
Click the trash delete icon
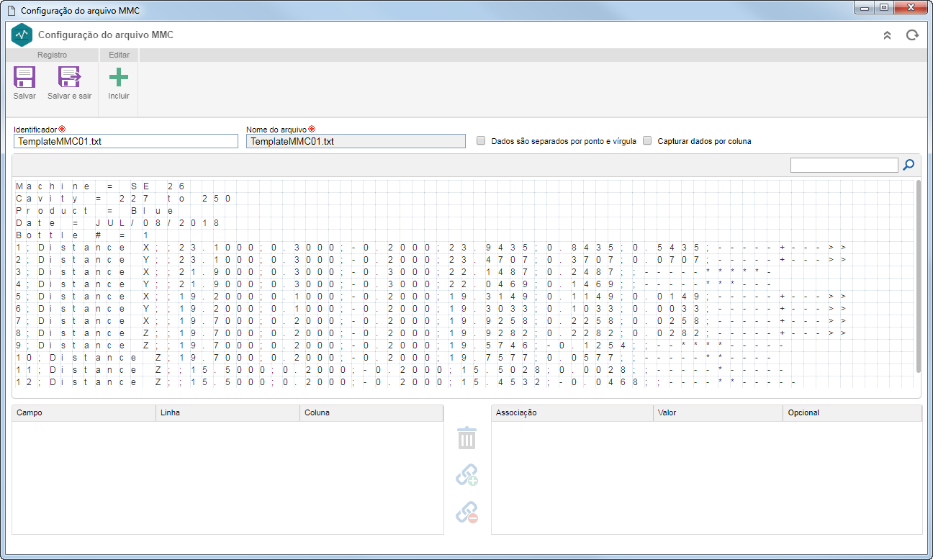point(467,438)
